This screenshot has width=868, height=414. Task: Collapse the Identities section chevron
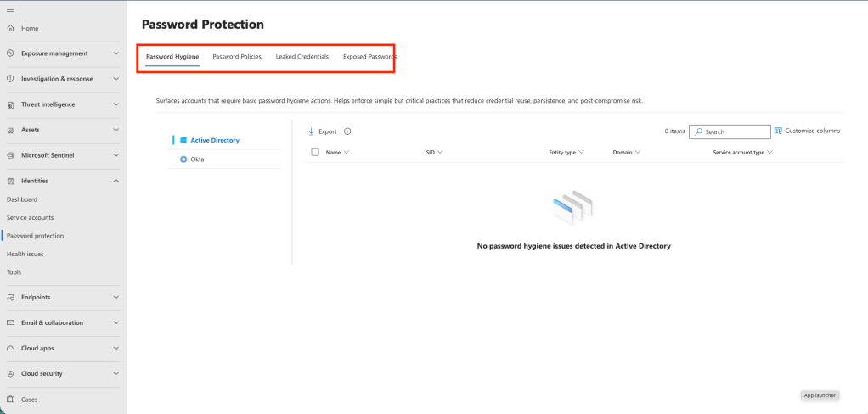point(116,181)
